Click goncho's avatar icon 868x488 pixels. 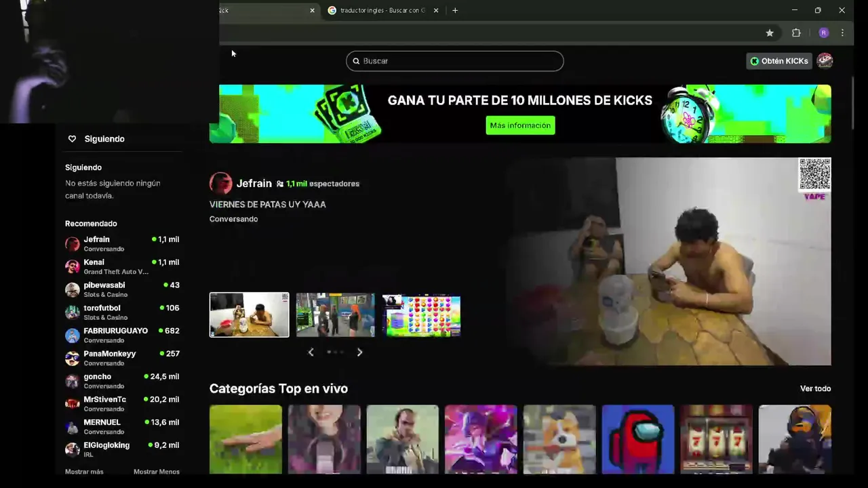[x=73, y=381]
